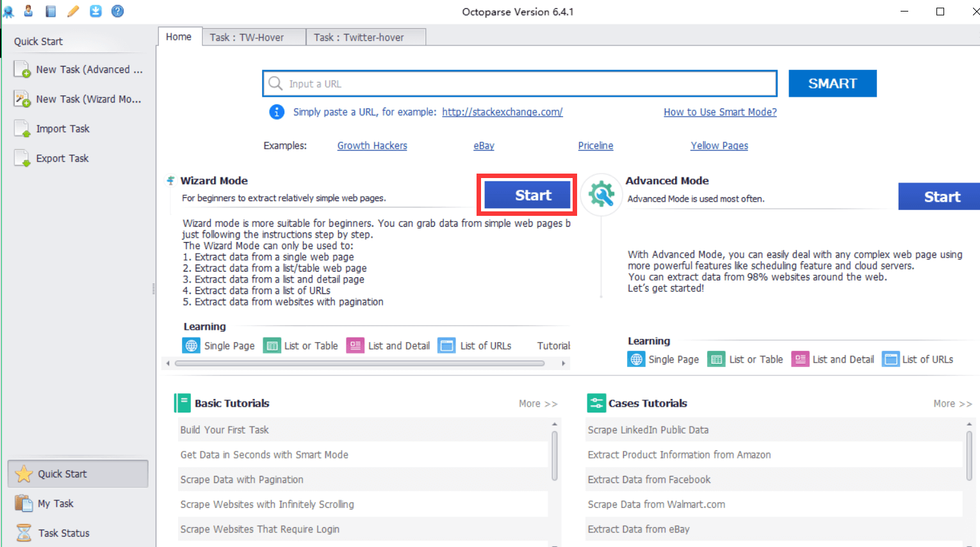Click Cases Tutorials list vertical scrollbar
Image resolution: width=980 pixels, height=547 pixels.
[969, 455]
